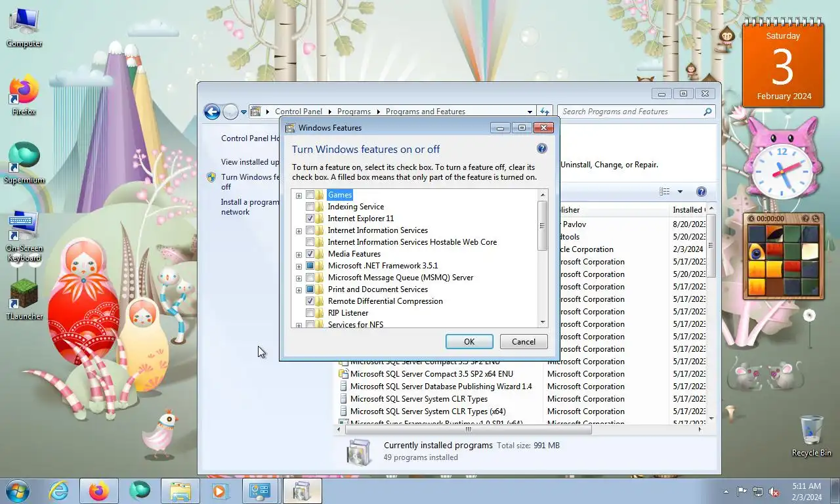
Task: Click Cancel in Windows Features
Action: point(524,342)
